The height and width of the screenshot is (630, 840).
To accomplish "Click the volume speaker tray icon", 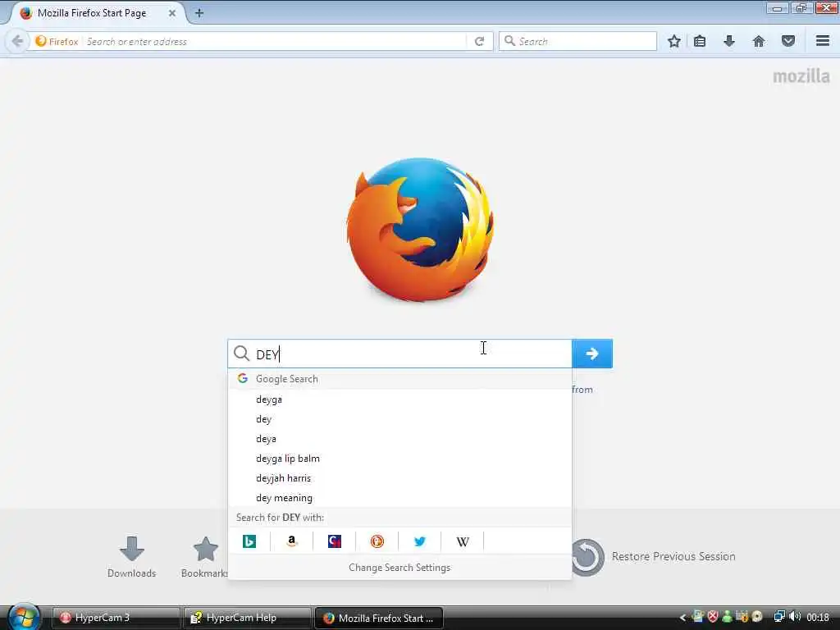I will point(795,617).
